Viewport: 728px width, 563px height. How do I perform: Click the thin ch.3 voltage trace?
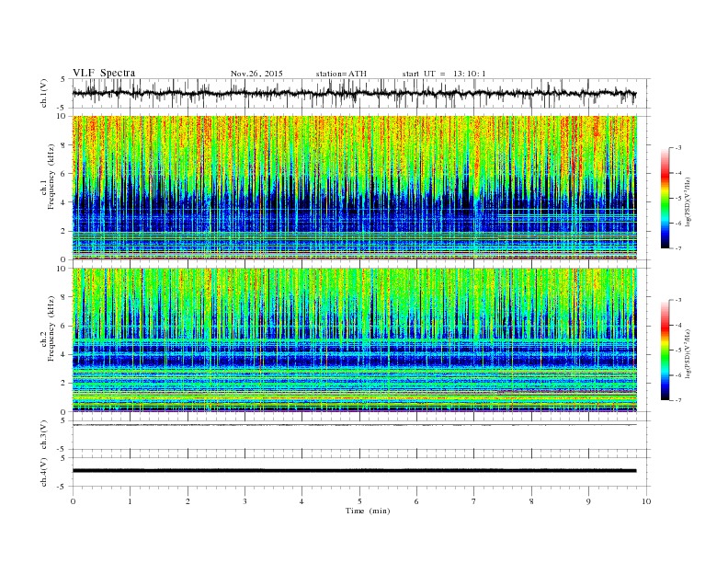click(354, 425)
